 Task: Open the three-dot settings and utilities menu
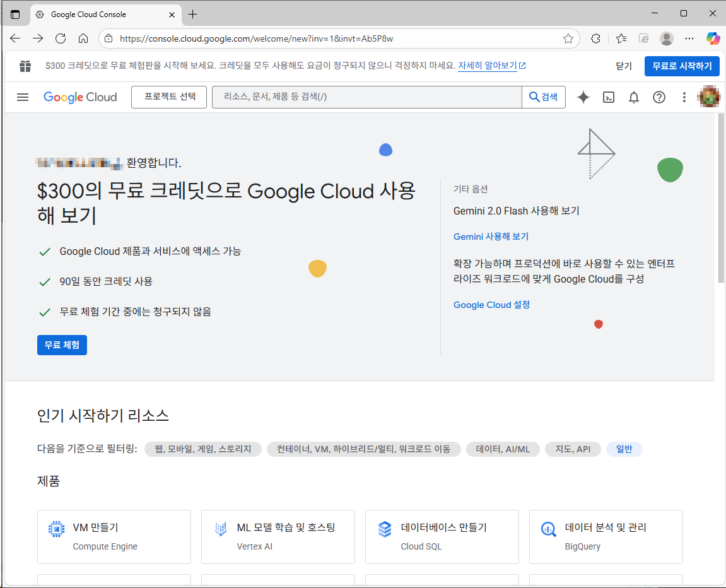[x=684, y=97]
